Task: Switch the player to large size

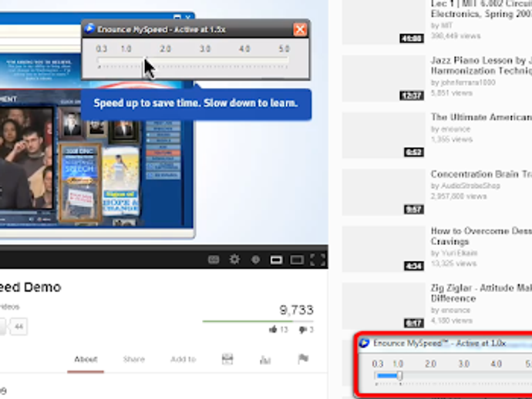Action: point(297,260)
